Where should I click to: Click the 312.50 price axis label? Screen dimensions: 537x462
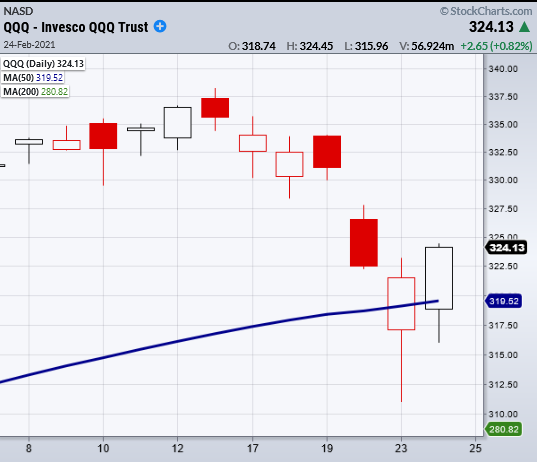click(502, 385)
